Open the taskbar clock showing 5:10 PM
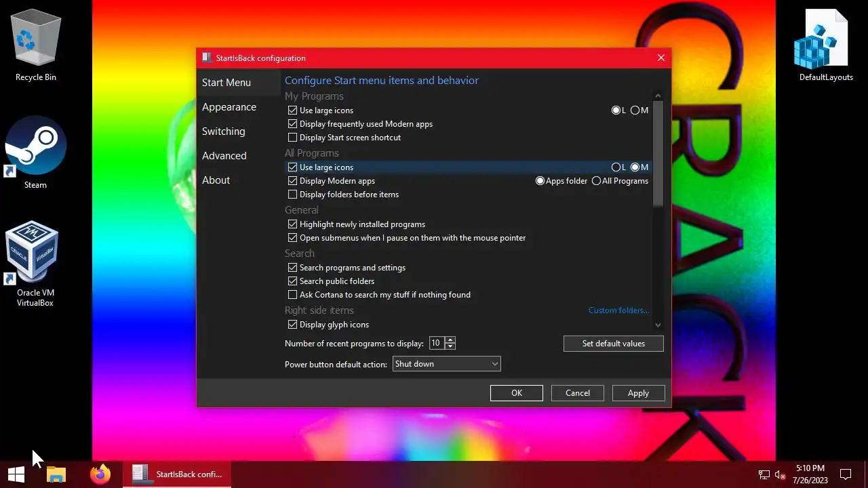 810,474
